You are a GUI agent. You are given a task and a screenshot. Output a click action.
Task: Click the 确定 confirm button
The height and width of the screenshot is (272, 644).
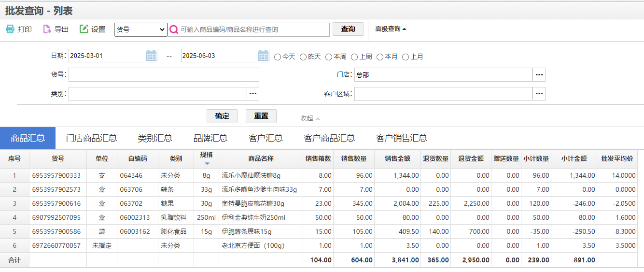(x=222, y=116)
